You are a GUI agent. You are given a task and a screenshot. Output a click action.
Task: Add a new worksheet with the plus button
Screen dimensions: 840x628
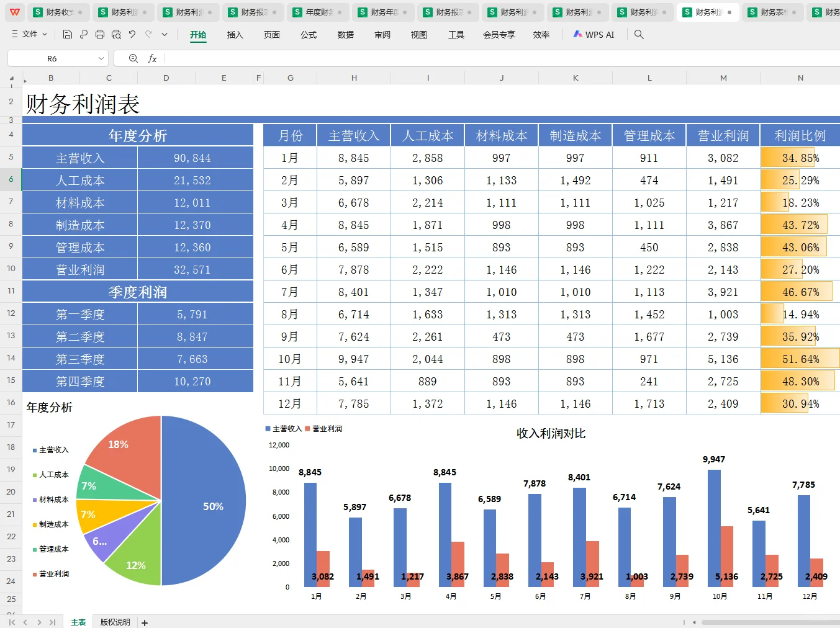144,622
